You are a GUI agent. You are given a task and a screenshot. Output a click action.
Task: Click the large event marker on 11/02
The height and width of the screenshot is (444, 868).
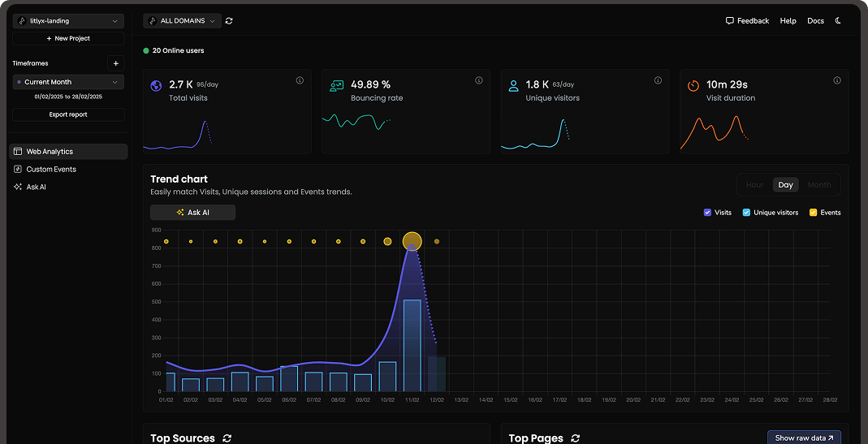tap(412, 241)
